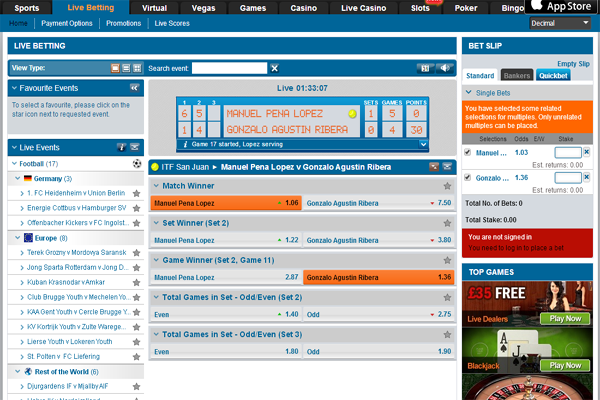Favourite 1. FC Heidenheim v Union Berlin
The height and width of the screenshot is (400, 600).
coord(136,193)
